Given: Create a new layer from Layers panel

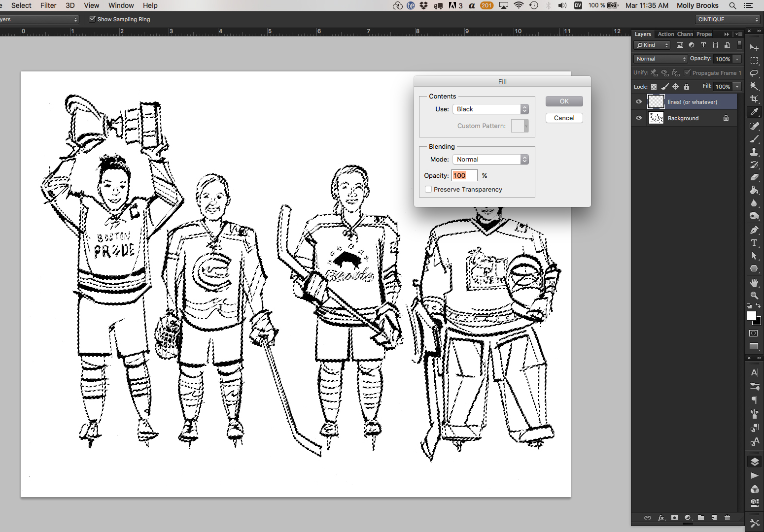Looking at the screenshot, I should click(714, 518).
